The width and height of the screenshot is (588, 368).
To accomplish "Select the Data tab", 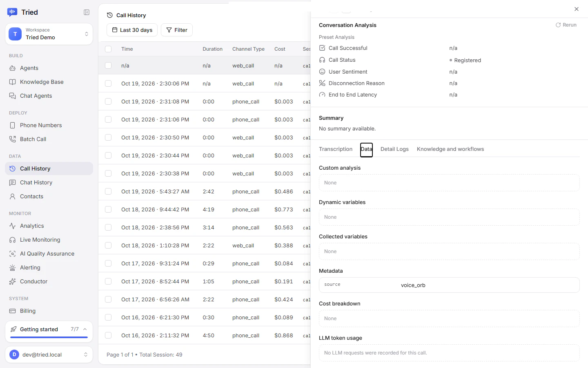I will 366,149.
